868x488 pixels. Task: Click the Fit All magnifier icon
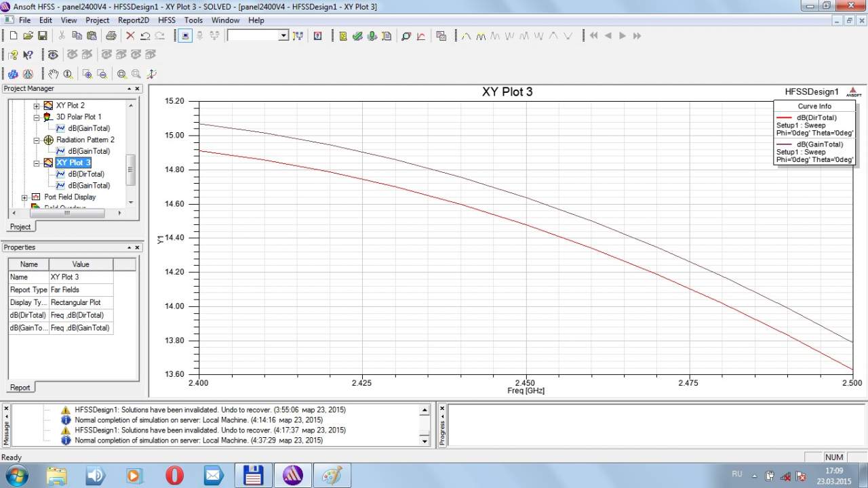click(x=121, y=74)
